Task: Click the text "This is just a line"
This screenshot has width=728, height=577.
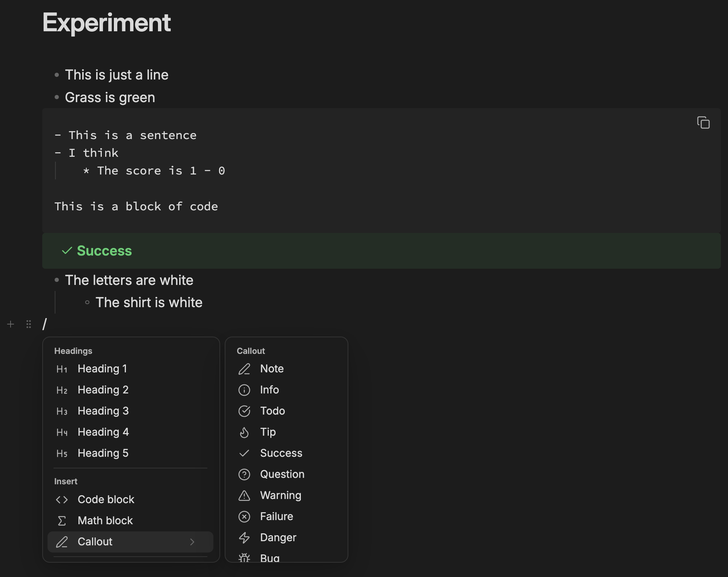Action: click(x=116, y=75)
